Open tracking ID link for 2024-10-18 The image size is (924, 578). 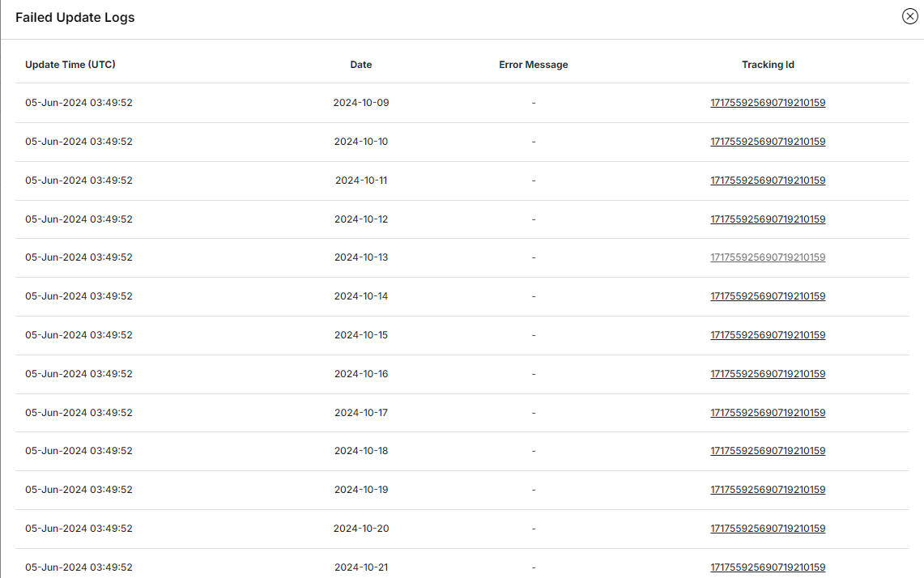768,451
